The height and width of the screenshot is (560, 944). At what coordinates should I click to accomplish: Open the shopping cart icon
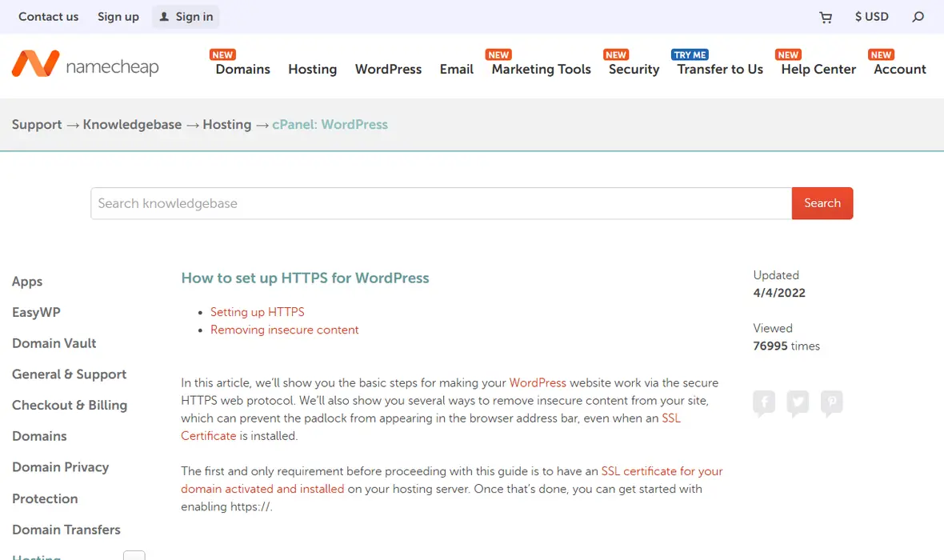(x=826, y=18)
